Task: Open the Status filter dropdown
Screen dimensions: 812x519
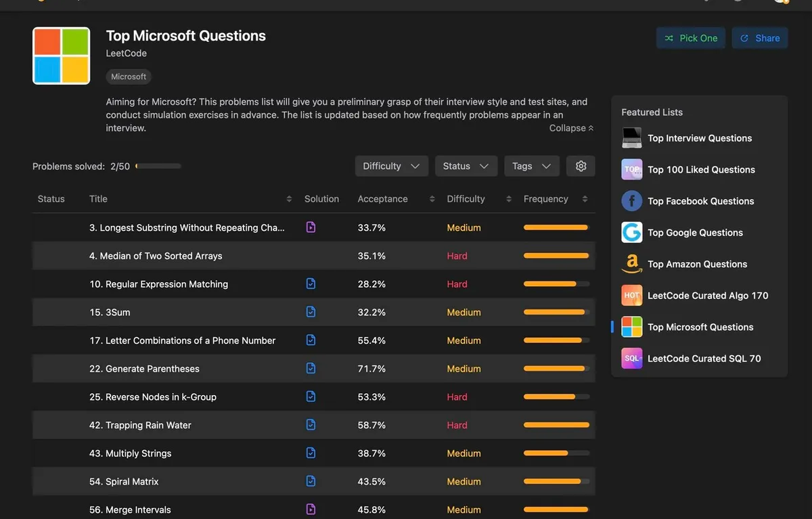Action: 466,166
